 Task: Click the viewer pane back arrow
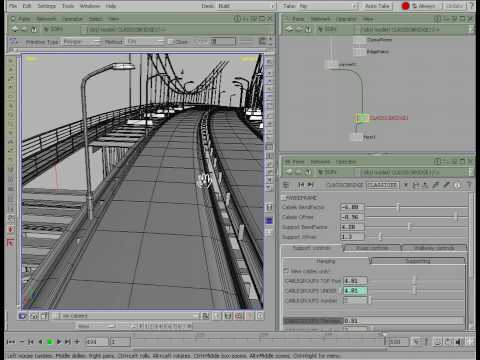click(x=15, y=29)
